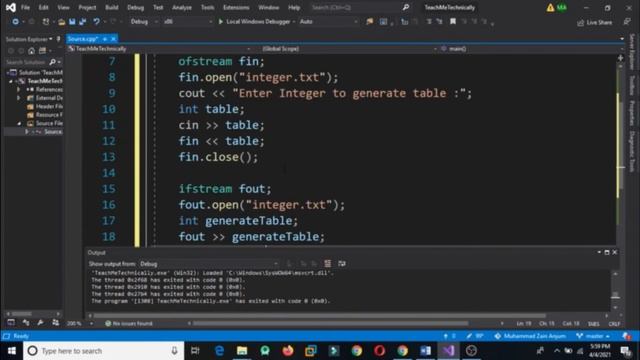Screen dimensions: 640x360
Task: Open the TeachMeTechnically project scope dropdown
Action: pos(159,49)
